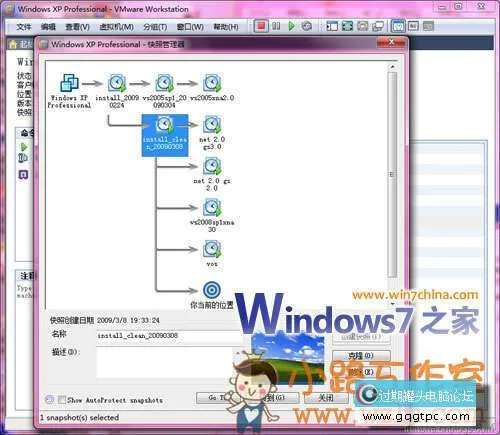Open the 虚拟机(M) menu
This screenshot has height=435, width=500.
coord(117,27)
